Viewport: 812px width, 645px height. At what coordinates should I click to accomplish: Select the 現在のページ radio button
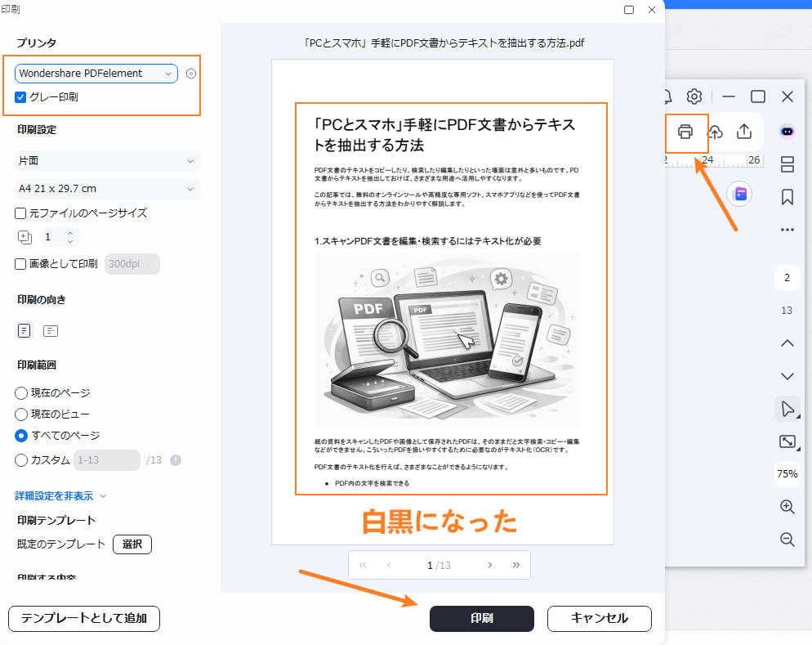click(21, 392)
